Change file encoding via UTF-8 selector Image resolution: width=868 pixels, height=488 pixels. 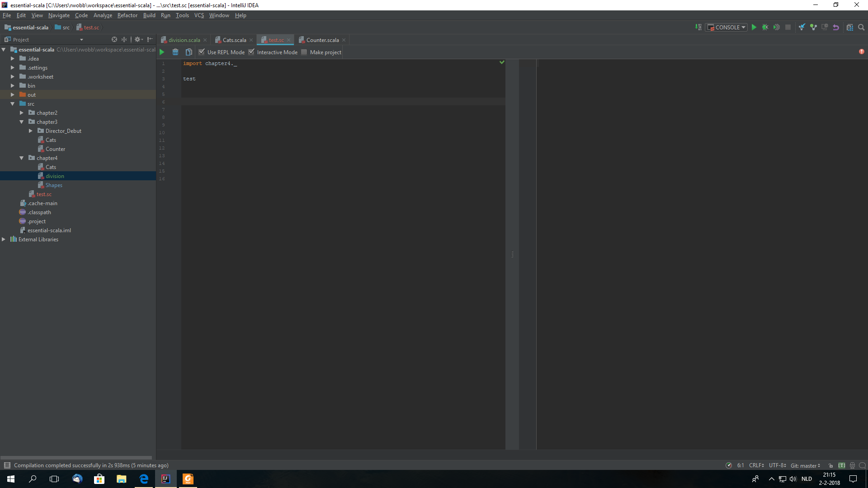click(777, 465)
